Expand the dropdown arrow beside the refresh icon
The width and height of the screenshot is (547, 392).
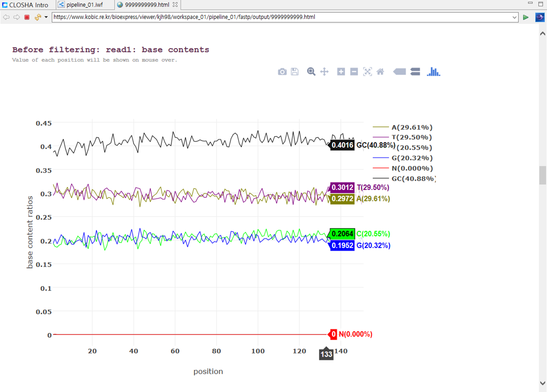click(46, 17)
